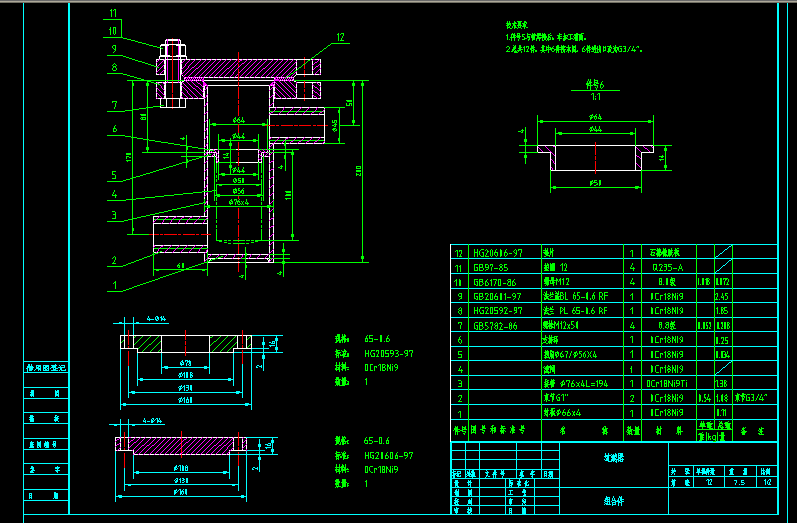Screen dimensions: 797x523
Task: Select GB5782-86 entry in parts table
Action: click(495, 325)
